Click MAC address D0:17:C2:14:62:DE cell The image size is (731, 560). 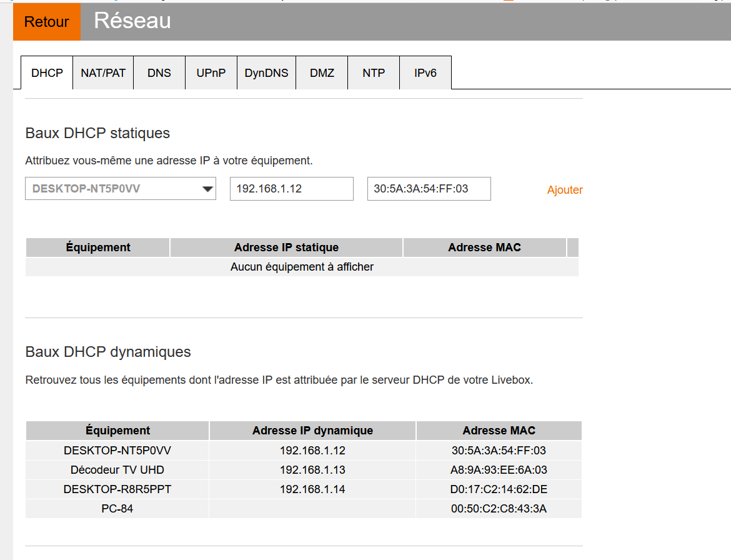tap(499, 489)
